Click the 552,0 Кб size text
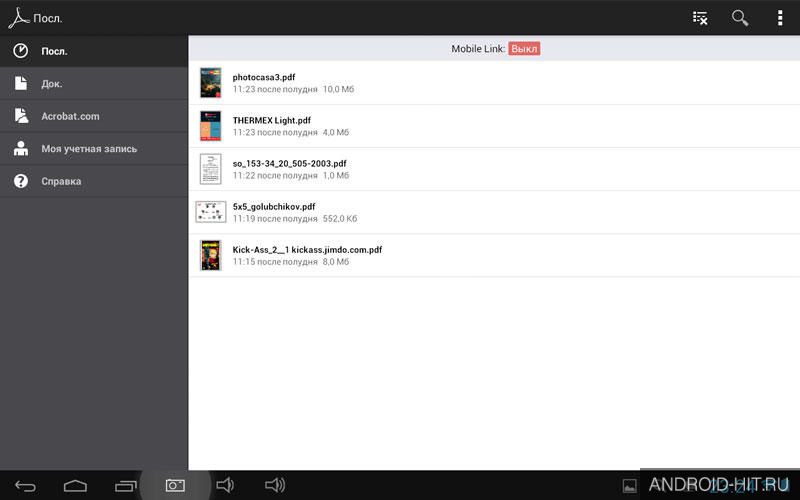This screenshot has height=500, width=800. point(340,218)
